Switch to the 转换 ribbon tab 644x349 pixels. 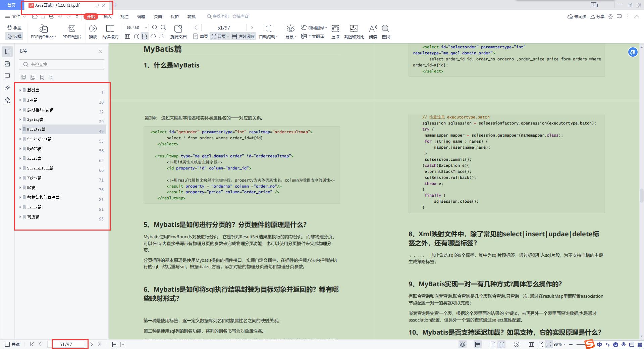pos(192,16)
